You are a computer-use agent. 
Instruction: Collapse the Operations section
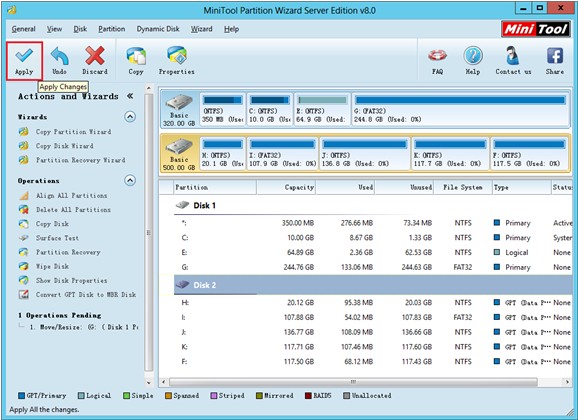pyautogui.click(x=130, y=180)
